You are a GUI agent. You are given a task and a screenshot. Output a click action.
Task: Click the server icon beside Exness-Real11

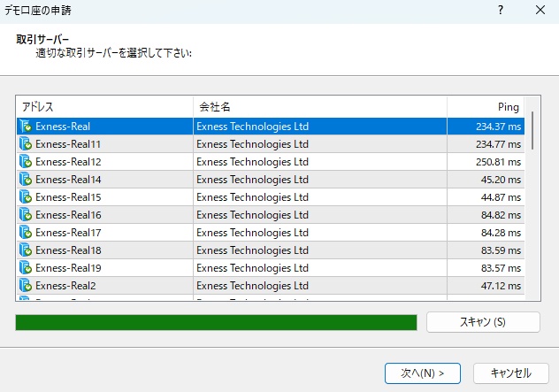[26, 144]
